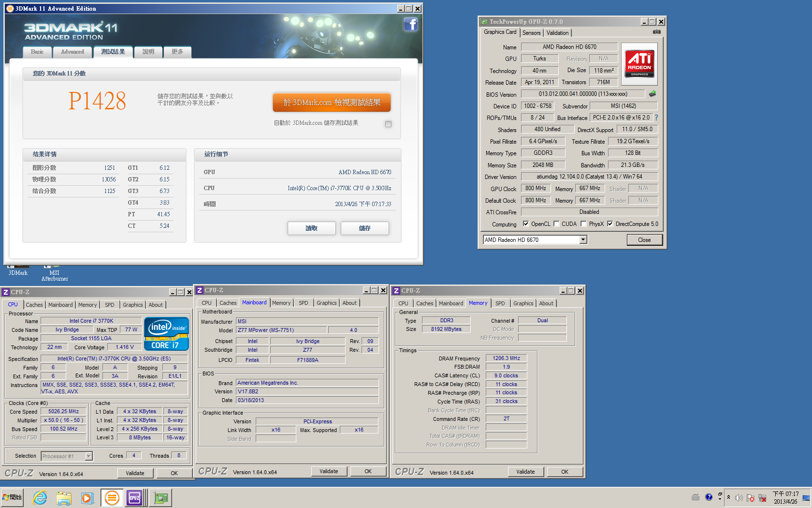The height and width of the screenshot is (508, 812).
Task: Toggle the DirectCompute 5.0 checkbox
Action: coord(610,224)
